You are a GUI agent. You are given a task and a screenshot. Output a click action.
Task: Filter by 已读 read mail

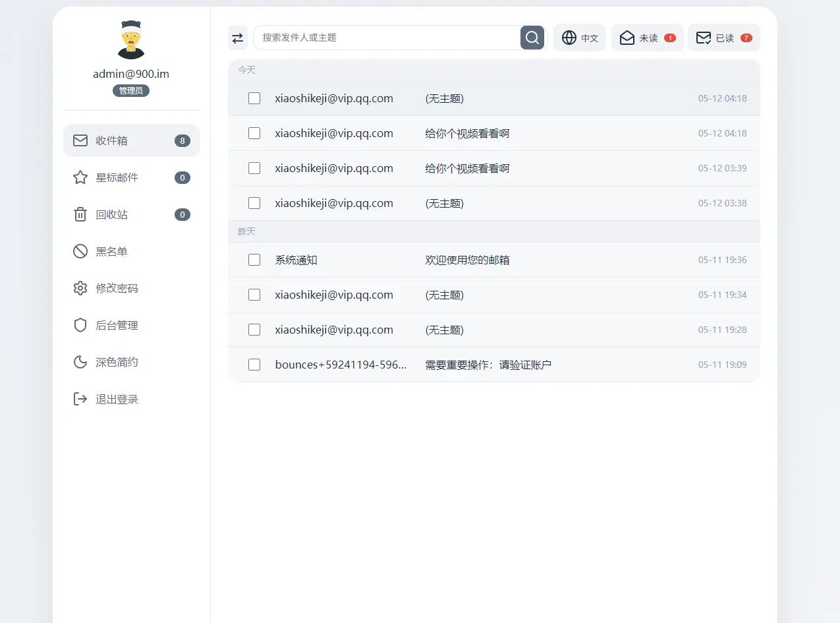click(724, 38)
